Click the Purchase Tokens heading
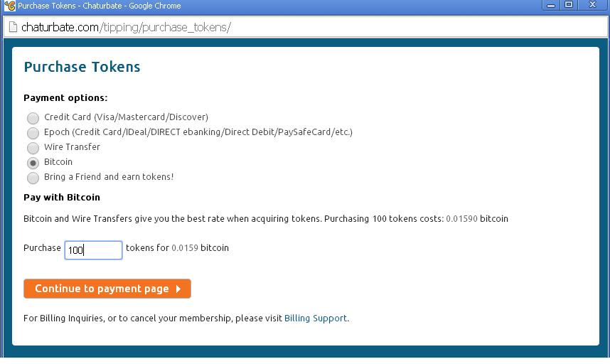The height and width of the screenshot is (364, 610). pos(82,67)
